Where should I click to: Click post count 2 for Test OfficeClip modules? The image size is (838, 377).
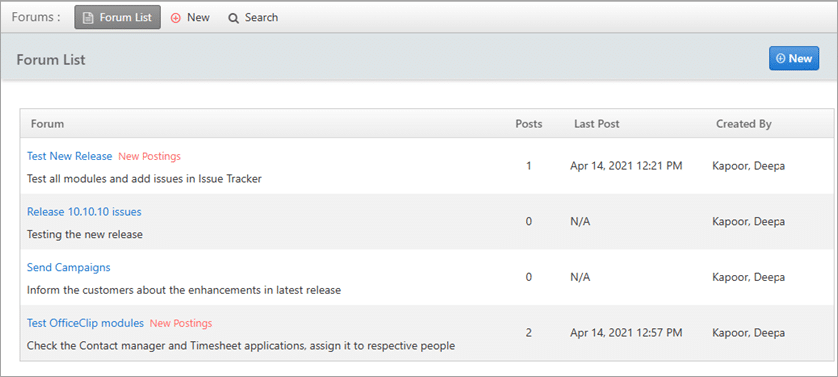pos(529,333)
